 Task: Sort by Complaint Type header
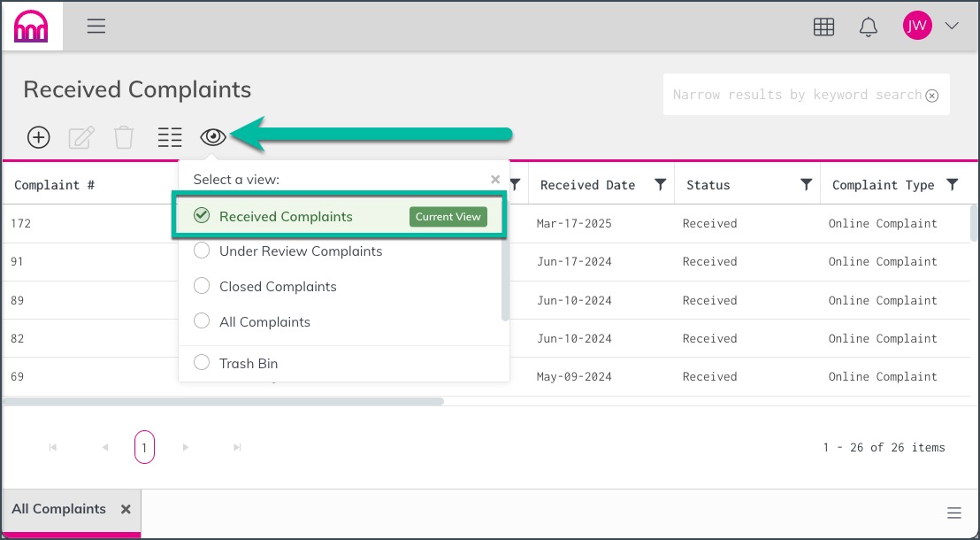point(883,185)
